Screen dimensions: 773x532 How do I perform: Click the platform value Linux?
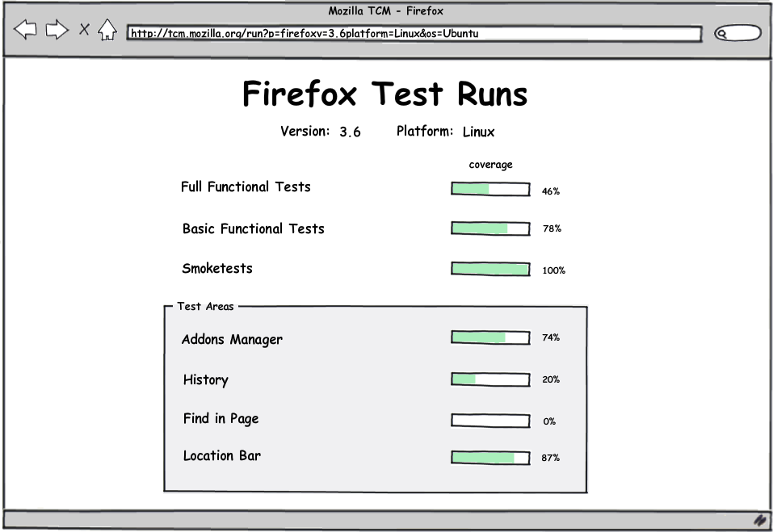[478, 132]
